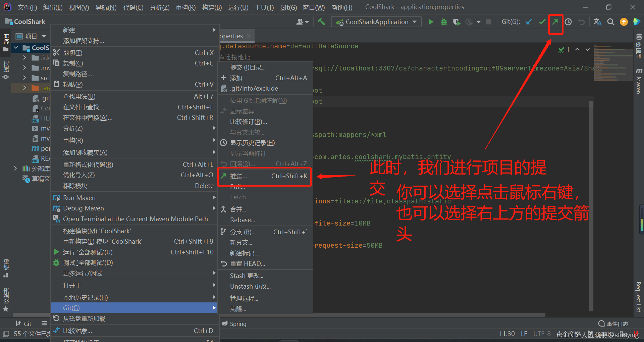Screen dimensions: 644x342
Task: Click the Git rollback icon in toolbar
Action: 581,22
